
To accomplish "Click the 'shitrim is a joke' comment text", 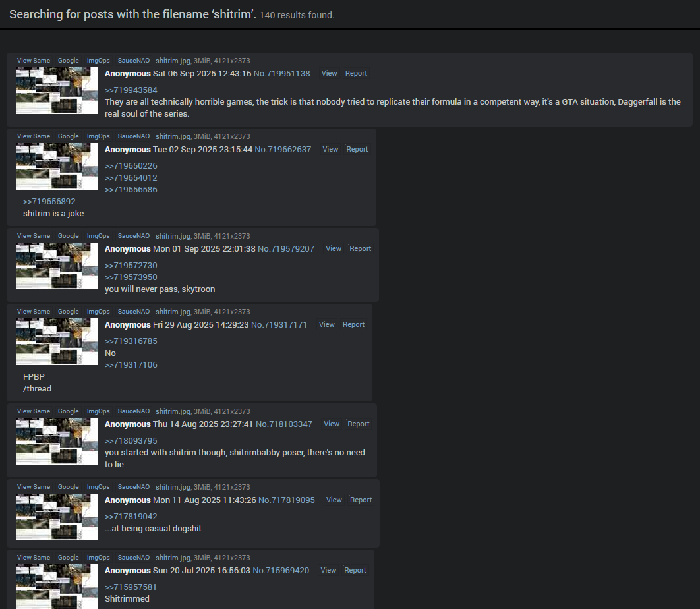I will tap(53, 214).
